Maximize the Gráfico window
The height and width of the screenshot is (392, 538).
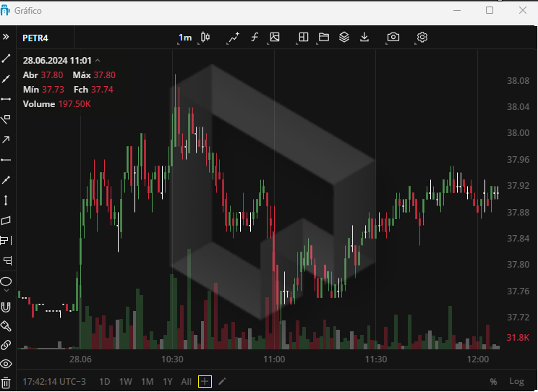[490, 10]
